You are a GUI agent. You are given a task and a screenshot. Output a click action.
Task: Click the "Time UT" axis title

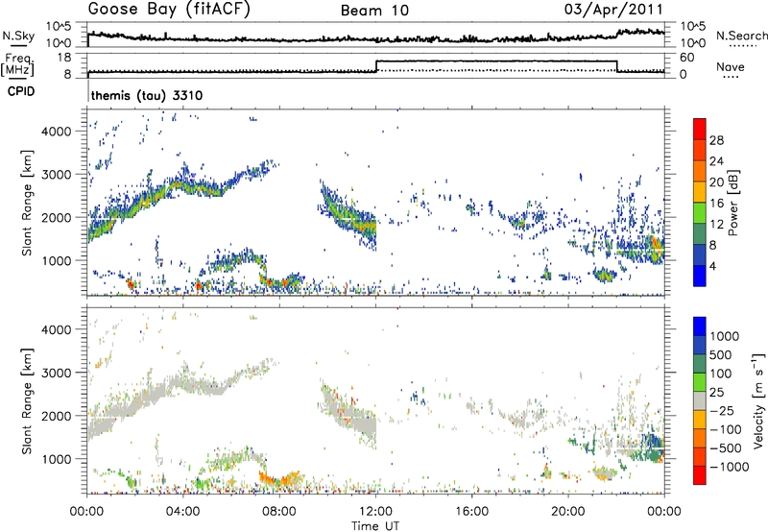click(375, 526)
